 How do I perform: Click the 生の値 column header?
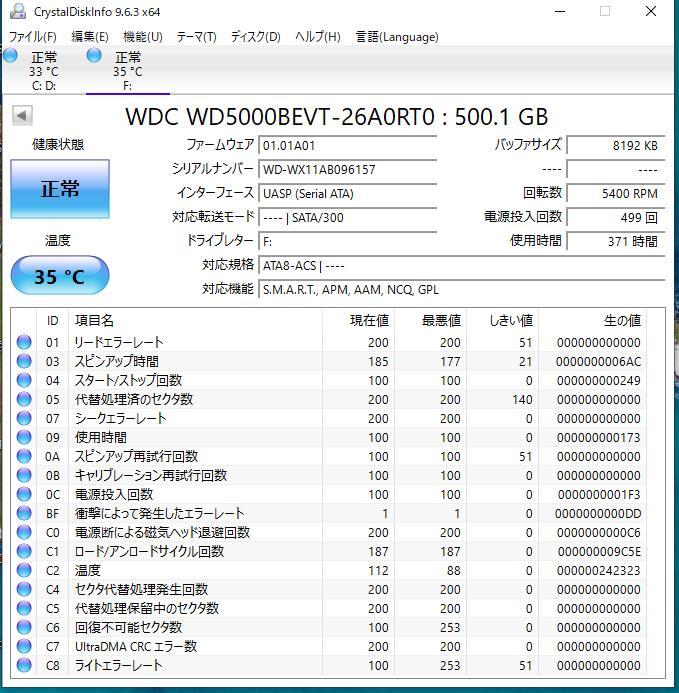click(x=592, y=320)
